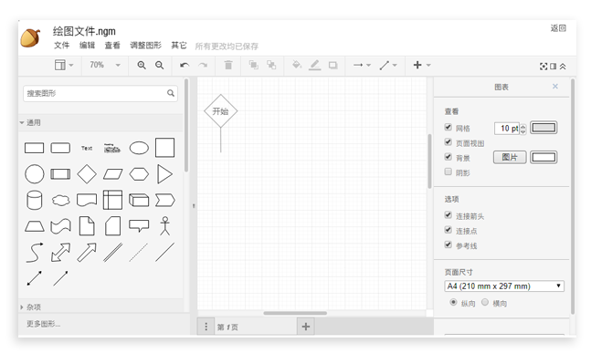Toggle the 网格 grid checkbox
The image size is (591, 364).
point(448,127)
